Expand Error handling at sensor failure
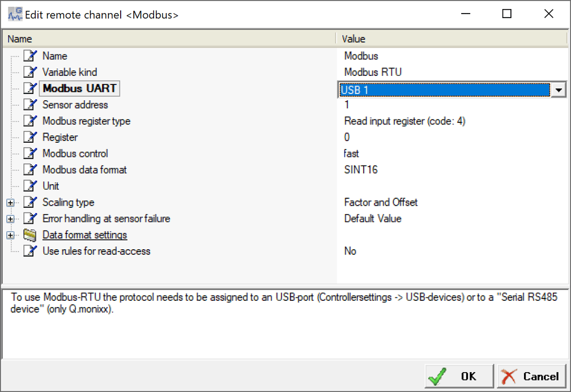The width and height of the screenshot is (571, 392). pos(10,218)
